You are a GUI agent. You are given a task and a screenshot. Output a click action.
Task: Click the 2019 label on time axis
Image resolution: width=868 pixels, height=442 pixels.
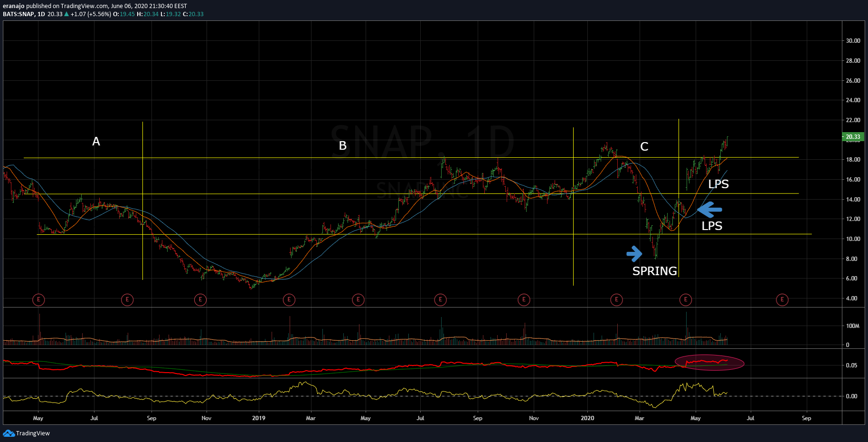259,418
